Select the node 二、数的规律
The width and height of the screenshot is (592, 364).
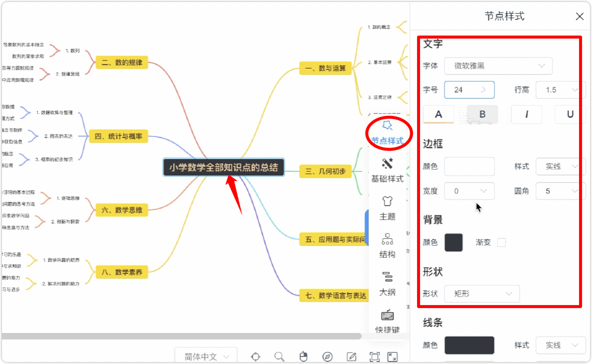122,62
